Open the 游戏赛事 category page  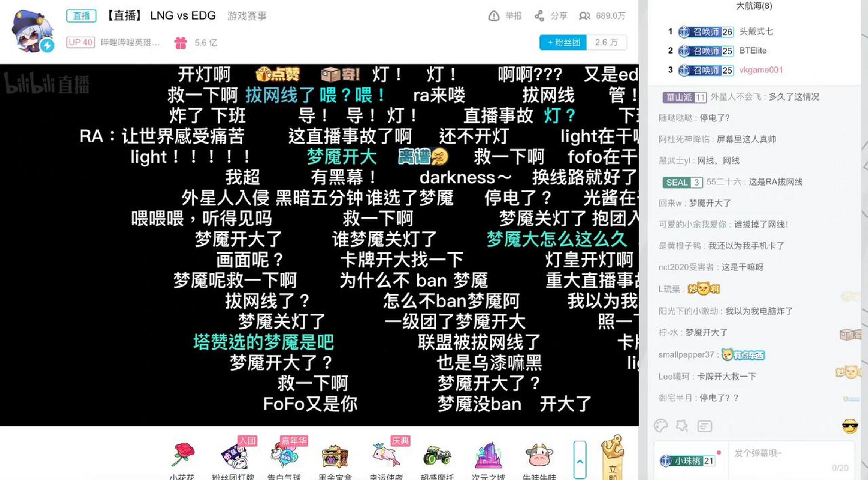coord(247,16)
